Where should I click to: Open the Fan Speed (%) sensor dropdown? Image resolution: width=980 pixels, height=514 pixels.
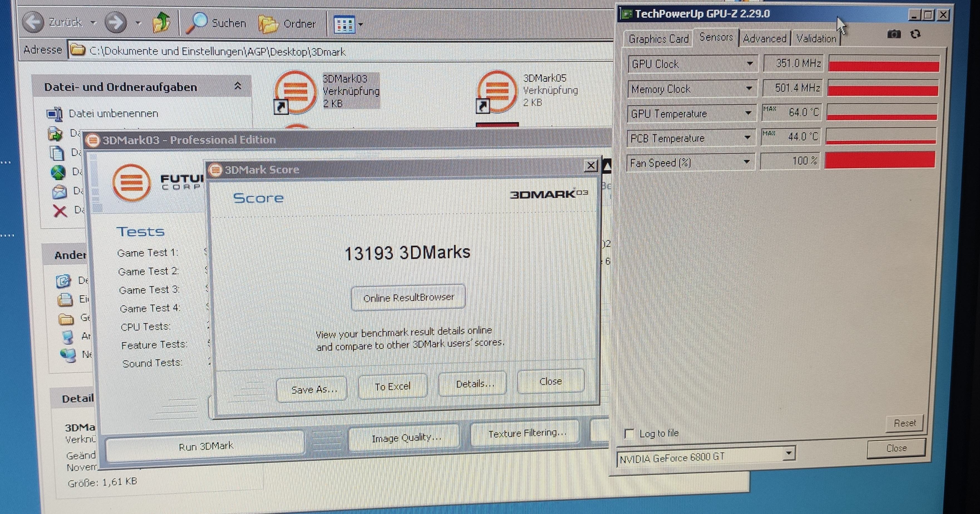[747, 162]
